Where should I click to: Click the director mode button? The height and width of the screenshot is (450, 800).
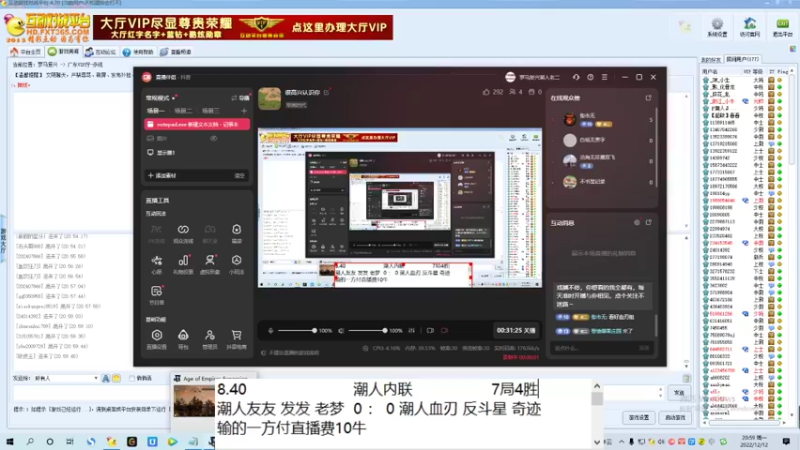pos(240,98)
